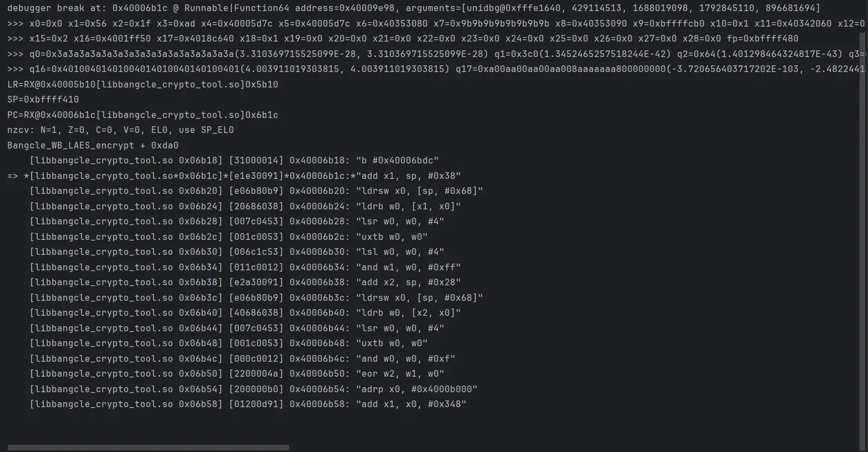Click the 'debugger break at' header line
The height and width of the screenshot is (452, 868).
[x=414, y=8]
